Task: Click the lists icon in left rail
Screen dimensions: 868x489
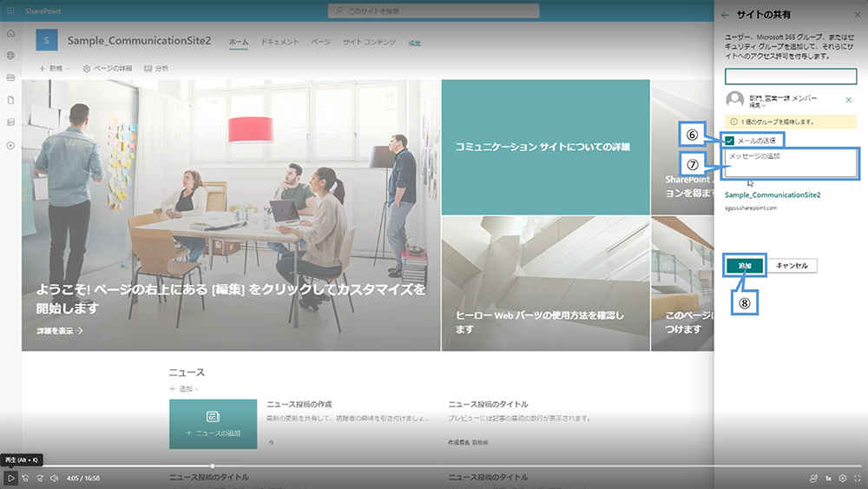Action: [10, 122]
